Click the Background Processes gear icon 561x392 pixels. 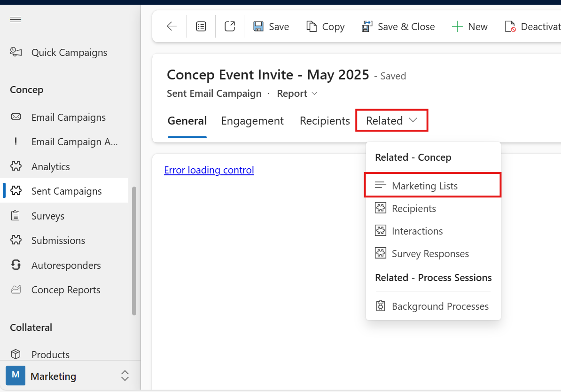[x=380, y=306]
